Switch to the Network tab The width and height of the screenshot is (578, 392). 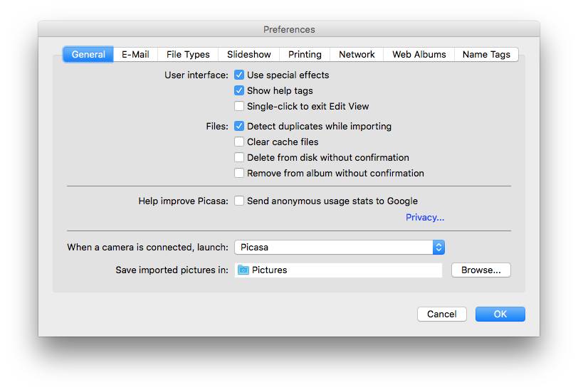[x=357, y=55]
